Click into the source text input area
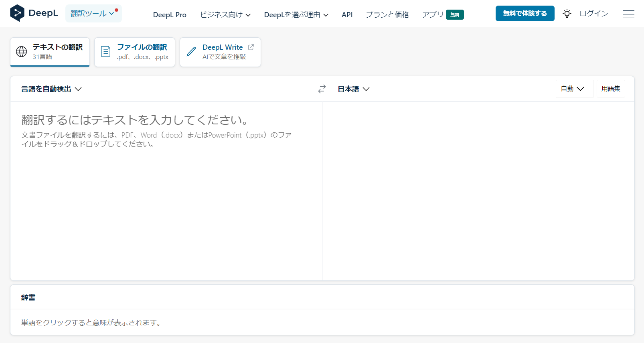This screenshot has width=644, height=343. pyautogui.click(x=166, y=191)
